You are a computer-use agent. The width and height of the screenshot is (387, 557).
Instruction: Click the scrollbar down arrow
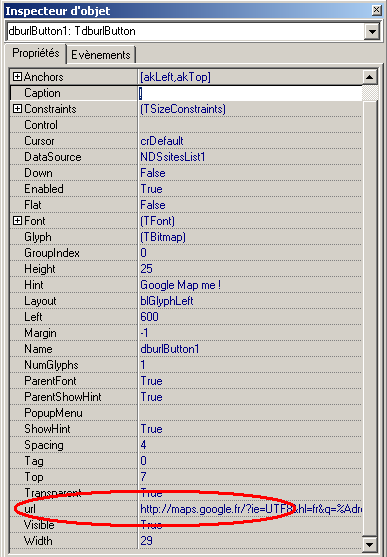click(370, 544)
